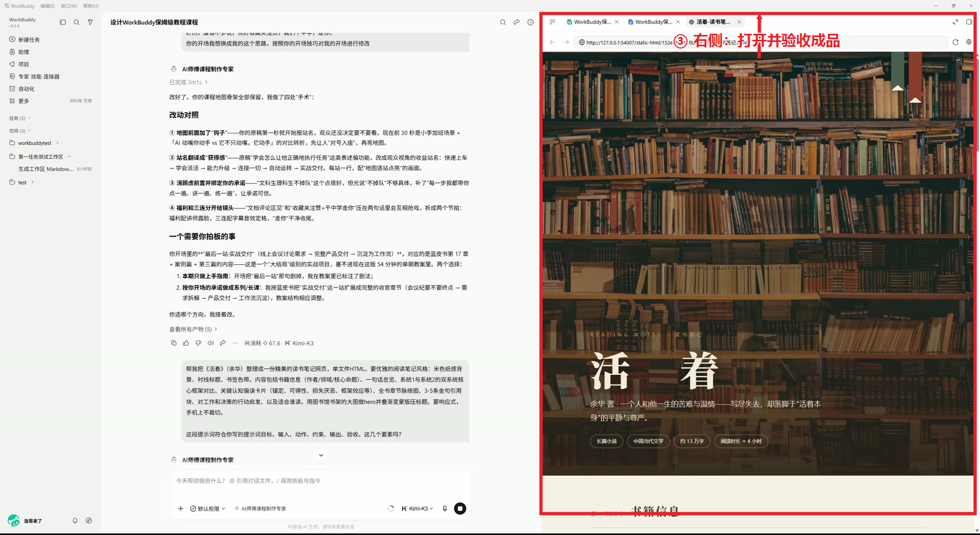Open the sidebar filter funnel icon

90,22
